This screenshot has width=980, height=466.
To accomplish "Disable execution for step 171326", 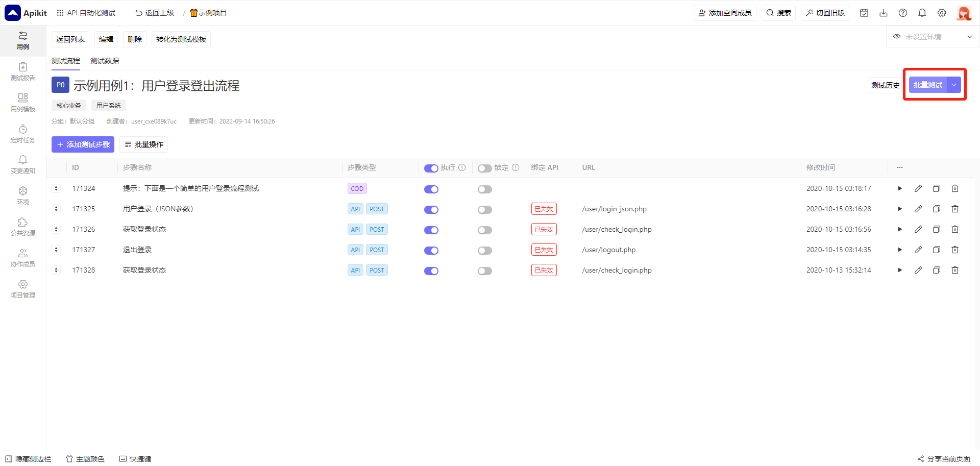I will coord(431,230).
